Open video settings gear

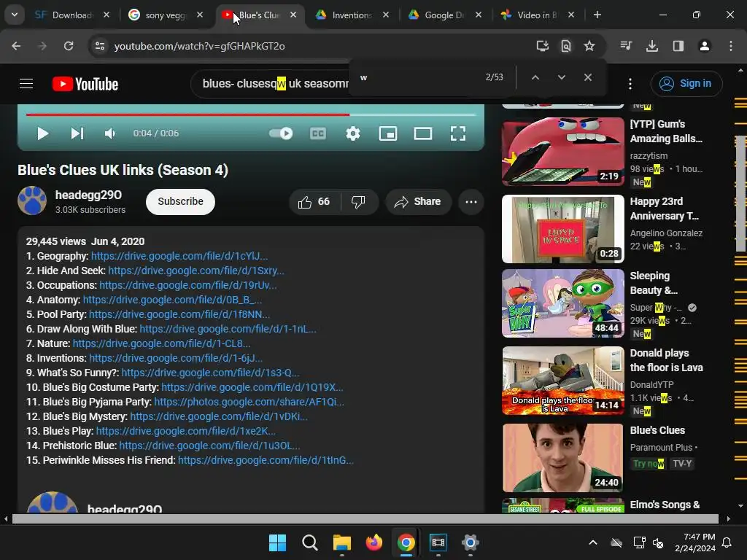point(352,134)
